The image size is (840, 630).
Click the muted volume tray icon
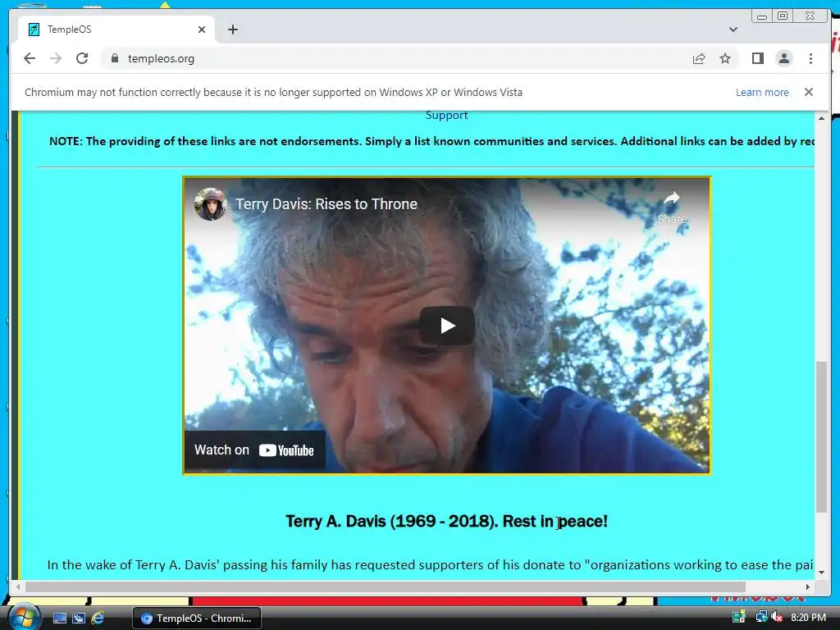click(x=777, y=617)
